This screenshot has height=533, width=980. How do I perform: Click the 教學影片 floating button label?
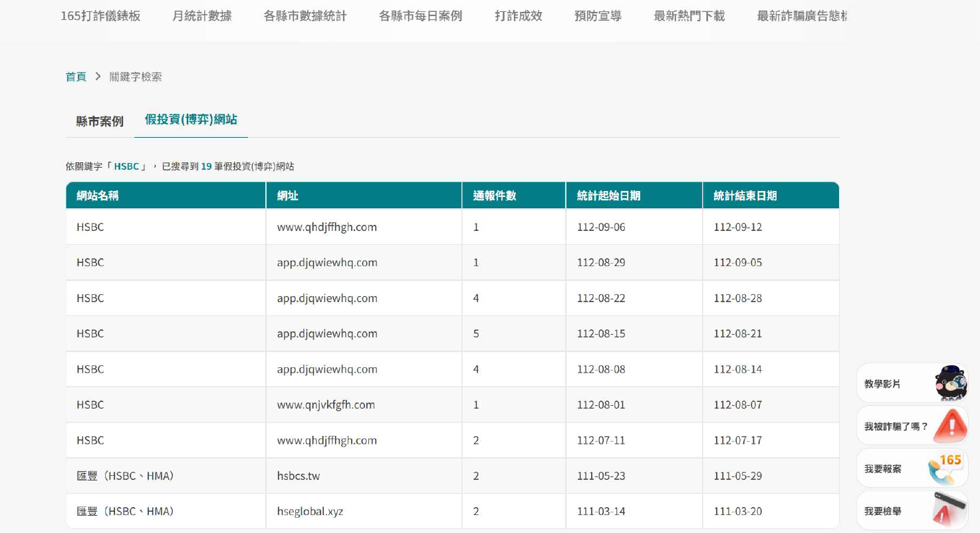882,384
